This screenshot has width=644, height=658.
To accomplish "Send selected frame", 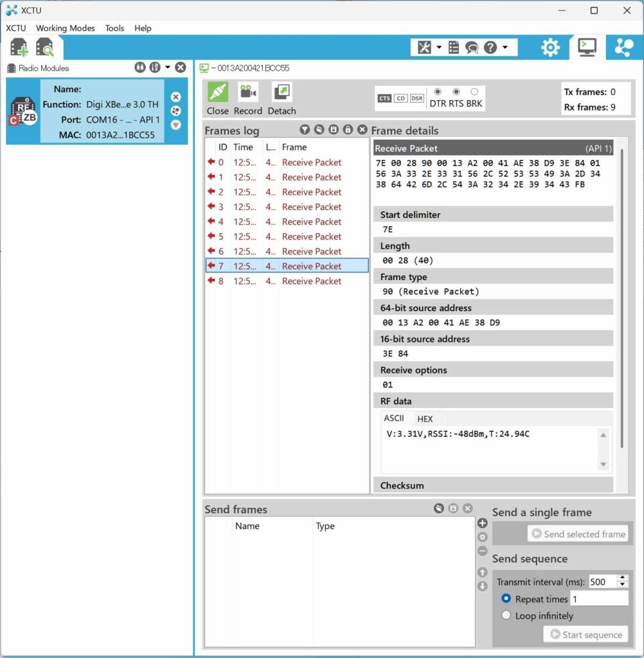I will coord(578,534).
